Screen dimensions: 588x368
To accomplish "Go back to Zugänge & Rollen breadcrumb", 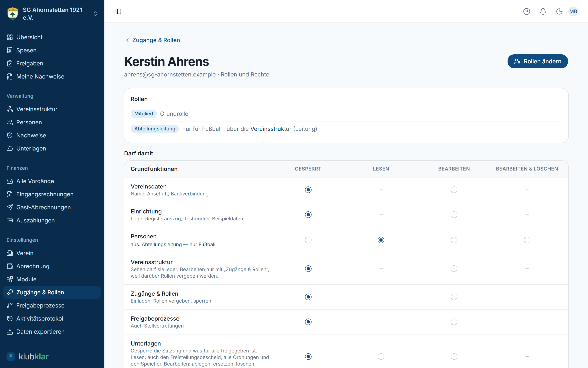I will (153, 40).
